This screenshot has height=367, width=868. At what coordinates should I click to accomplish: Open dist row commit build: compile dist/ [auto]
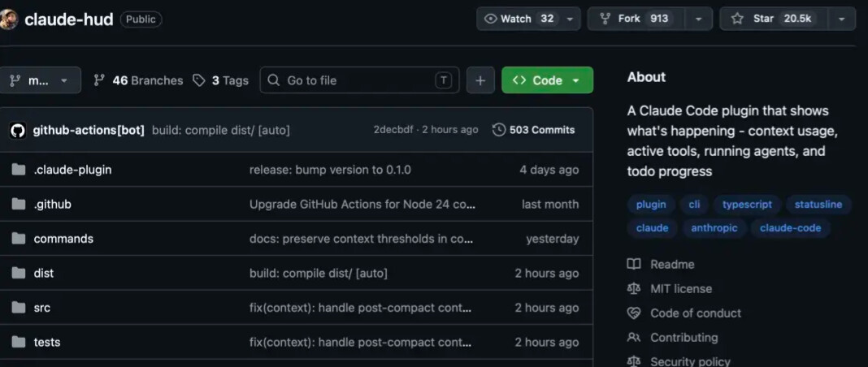(x=319, y=273)
